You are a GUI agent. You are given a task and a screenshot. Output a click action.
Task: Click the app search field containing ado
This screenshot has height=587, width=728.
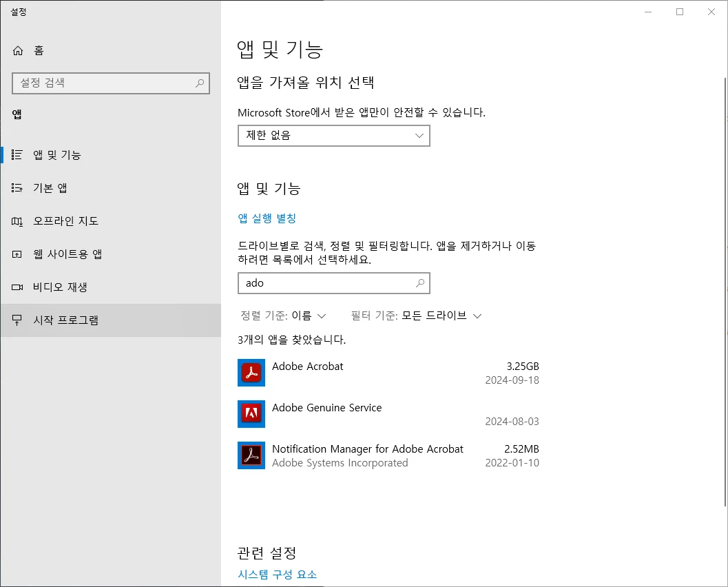pos(334,282)
